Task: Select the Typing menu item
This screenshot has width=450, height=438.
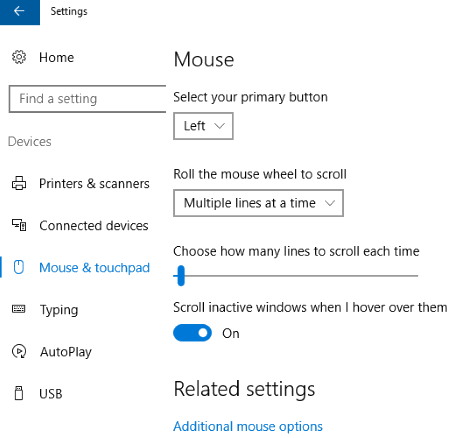Action: pyautogui.click(x=59, y=310)
